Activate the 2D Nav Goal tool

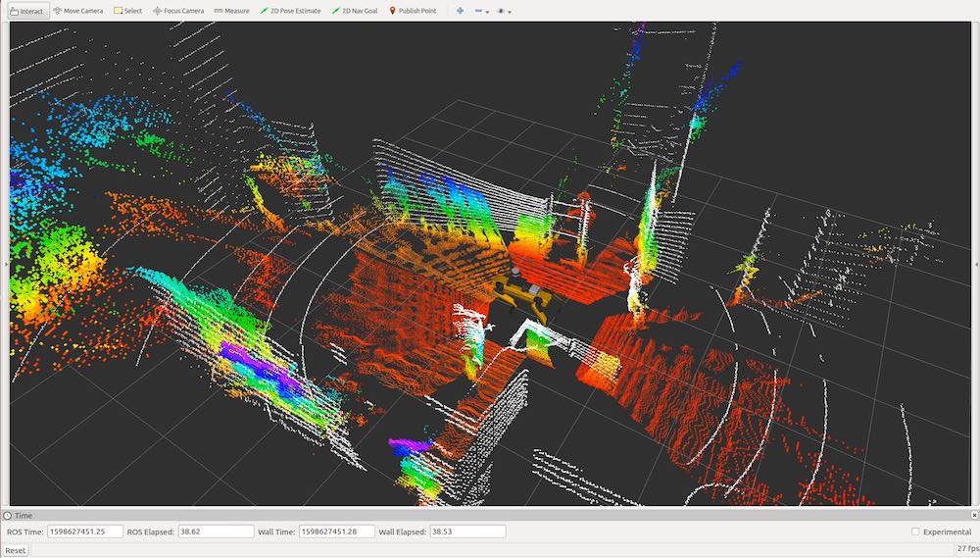pos(355,11)
